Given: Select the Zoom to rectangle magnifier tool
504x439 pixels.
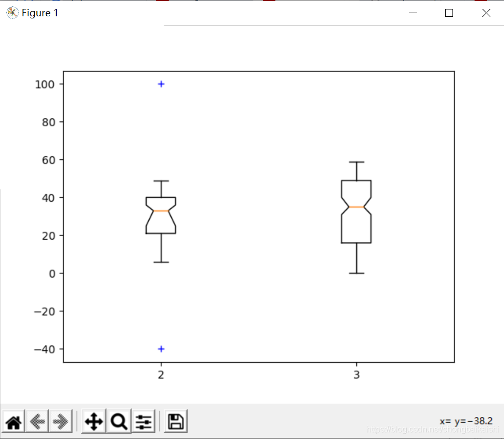Looking at the screenshot, I should pos(119,422).
